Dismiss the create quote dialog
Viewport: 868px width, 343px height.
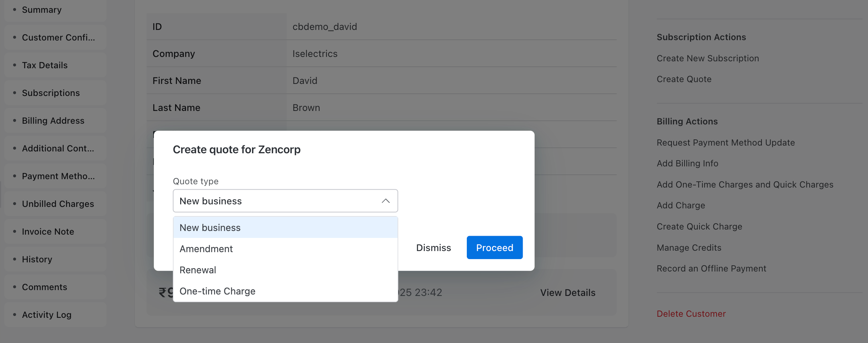[x=433, y=248]
